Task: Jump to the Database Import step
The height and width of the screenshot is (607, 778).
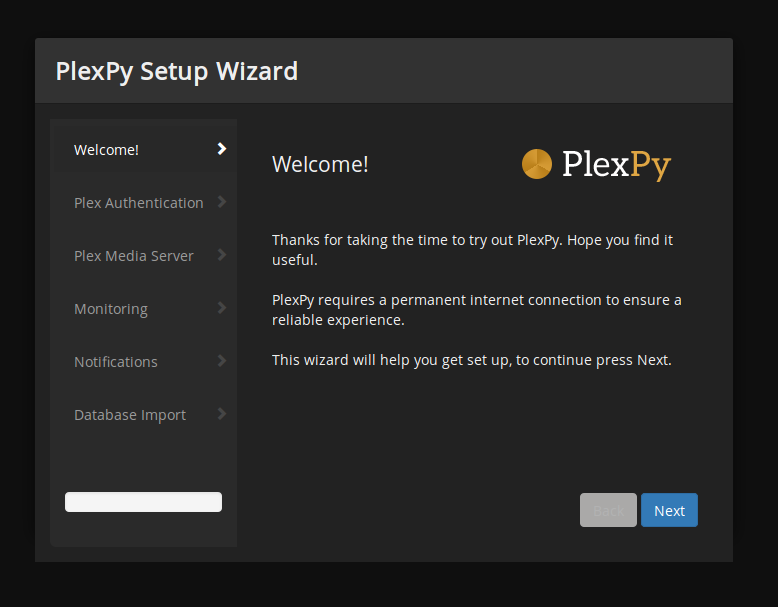Action: (x=143, y=415)
